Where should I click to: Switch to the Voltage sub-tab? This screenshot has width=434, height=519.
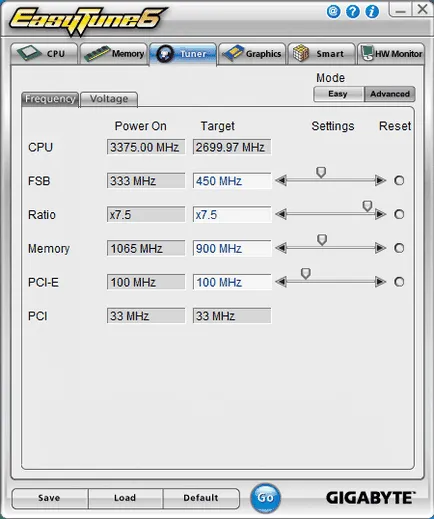point(109,99)
